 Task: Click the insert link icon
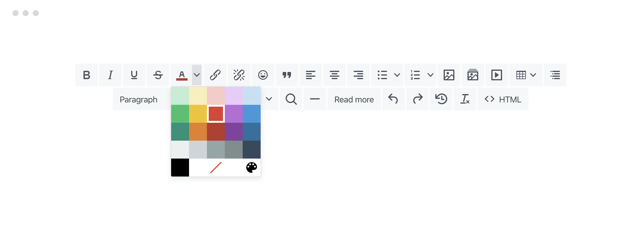tap(215, 75)
